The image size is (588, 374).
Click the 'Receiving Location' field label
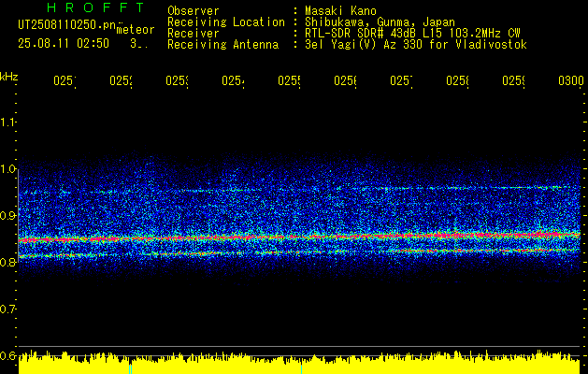226,22
